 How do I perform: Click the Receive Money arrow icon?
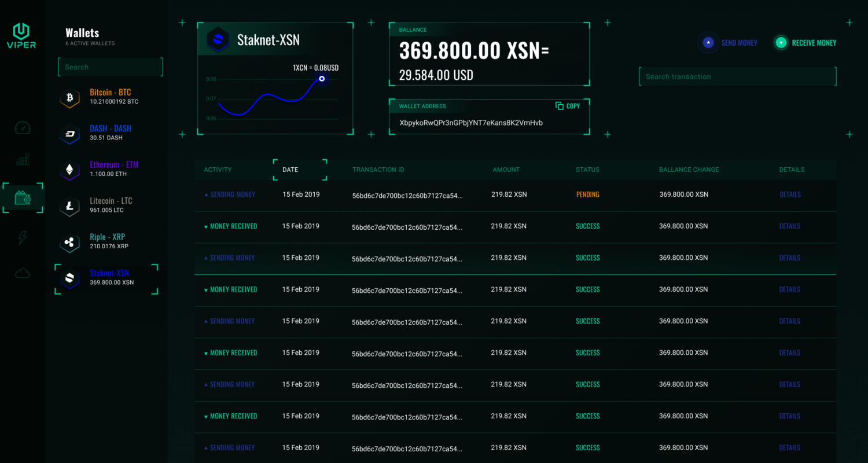coord(781,42)
